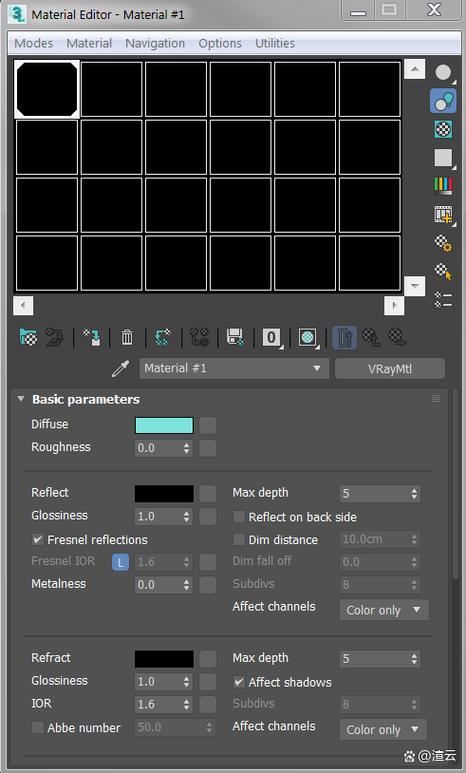This screenshot has width=466, height=773.
Task: Open the Navigation menu
Action: coord(155,43)
